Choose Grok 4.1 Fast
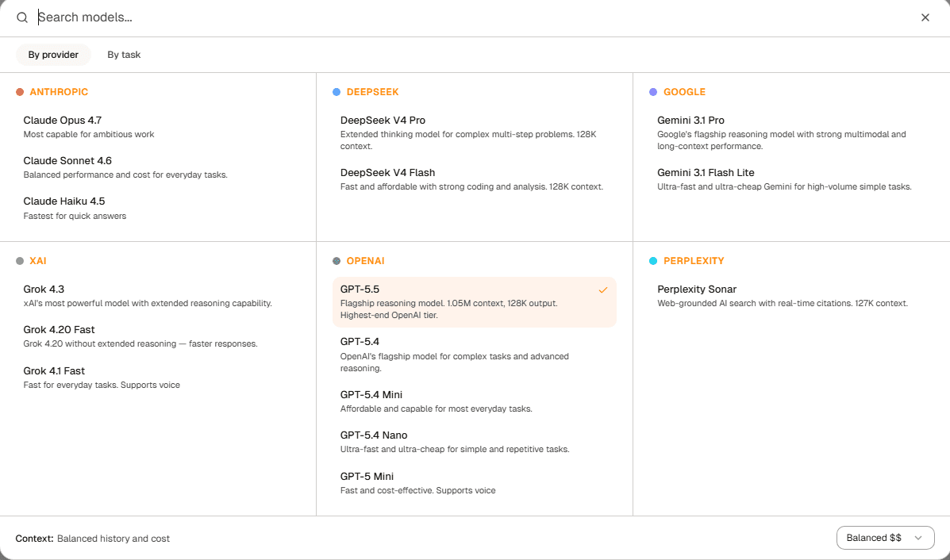This screenshot has height=560, width=950. point(158,378)
